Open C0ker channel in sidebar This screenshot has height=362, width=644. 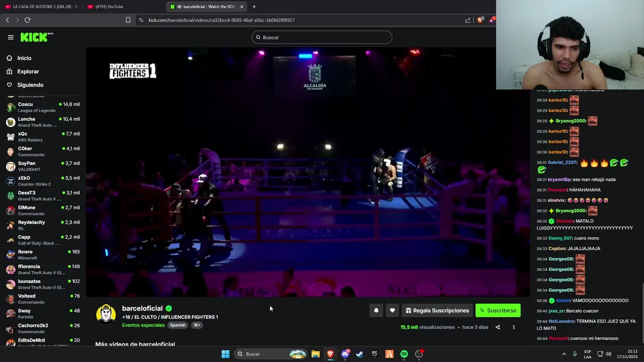pos(43,151)
